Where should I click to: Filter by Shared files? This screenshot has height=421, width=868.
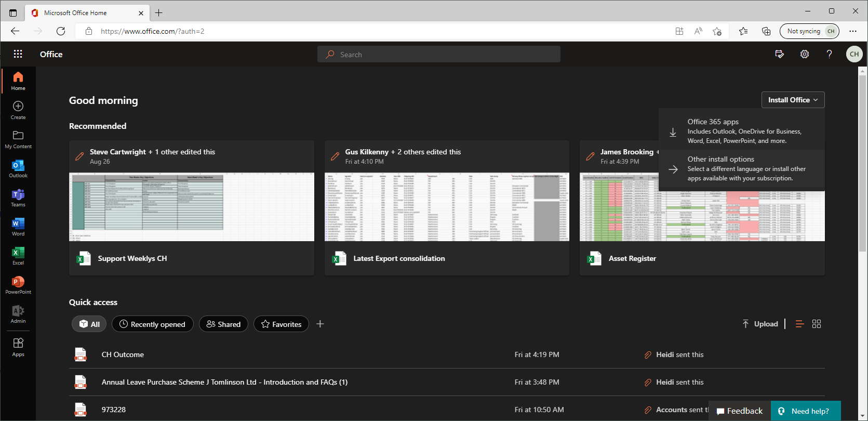point(224,324)
